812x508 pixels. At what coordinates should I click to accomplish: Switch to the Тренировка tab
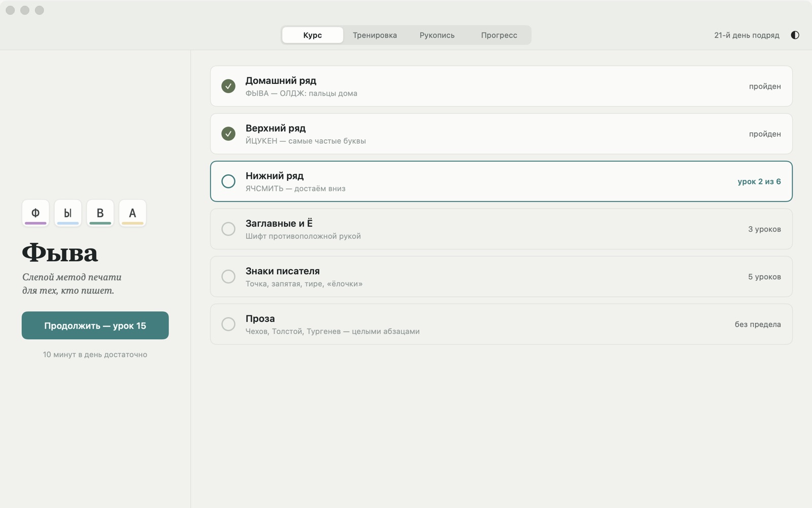(x=375, y=35)
